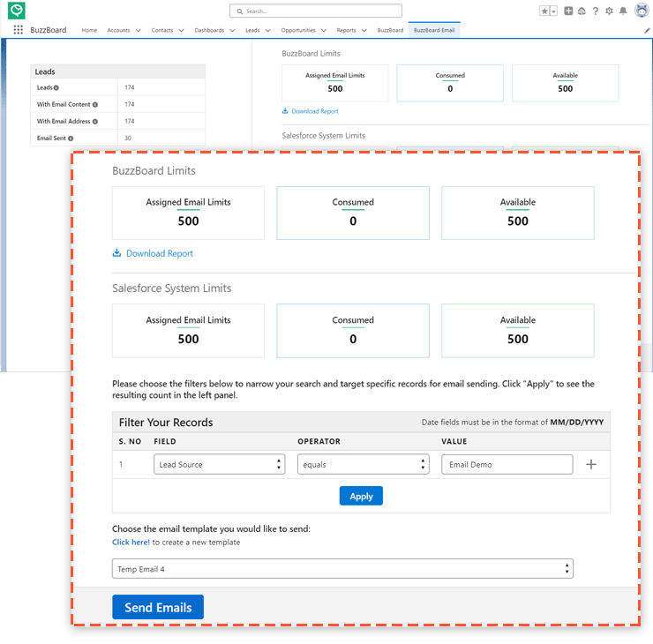Open the Opportunities tab
Image resolution: width=653 pixels, height=644 pixels.
tap(298, 30)
